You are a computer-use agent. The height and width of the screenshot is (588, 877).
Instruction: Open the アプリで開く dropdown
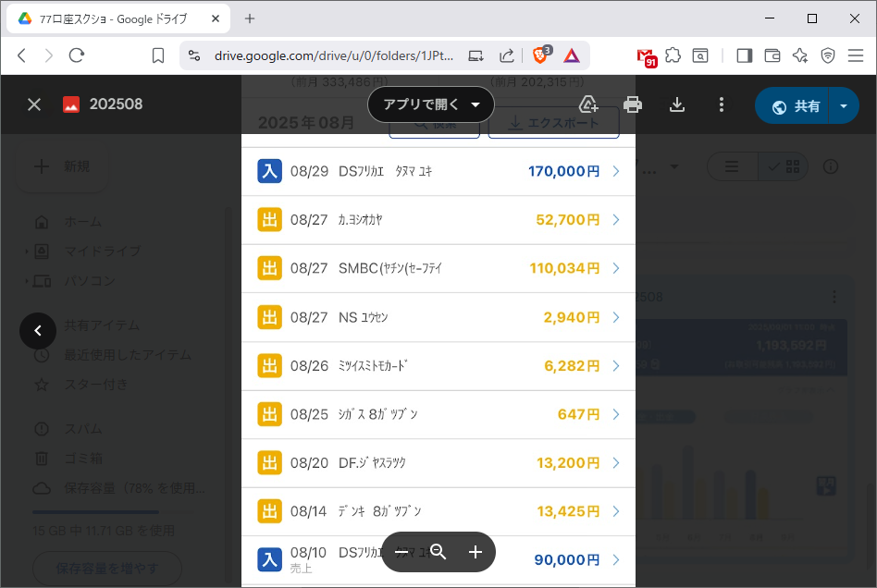point(431,104)
